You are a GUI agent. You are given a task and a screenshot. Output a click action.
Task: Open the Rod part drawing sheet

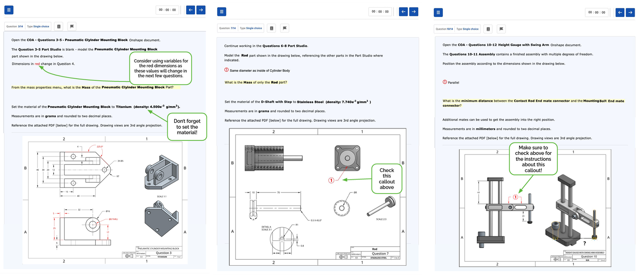[318, 197]
